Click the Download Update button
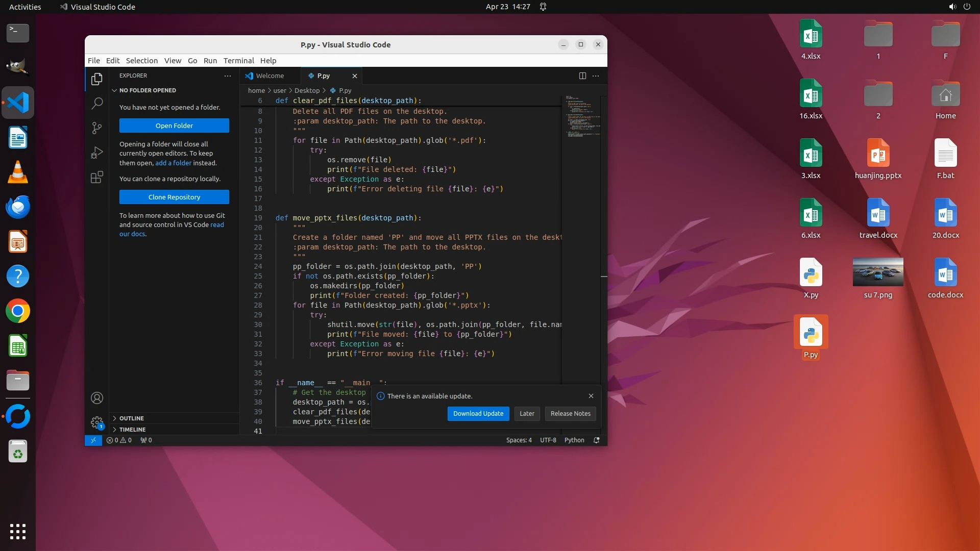Viewport: 980px width, 551px height. click(478, 413)
